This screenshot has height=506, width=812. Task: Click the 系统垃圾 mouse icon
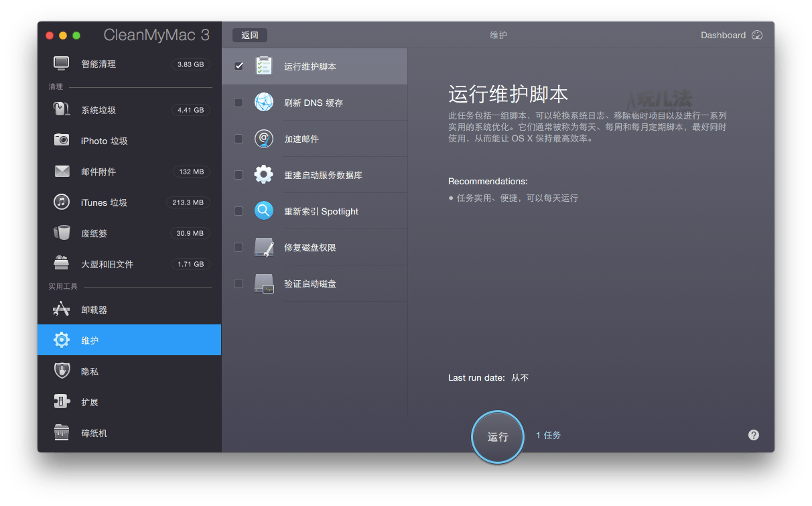point(62,109)
